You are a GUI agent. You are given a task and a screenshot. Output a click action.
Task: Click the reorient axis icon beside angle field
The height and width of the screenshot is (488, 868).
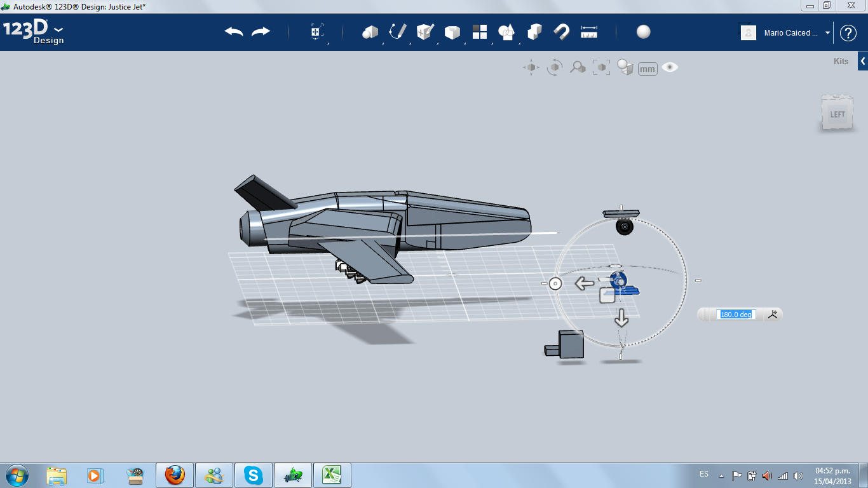pos(773,314)
